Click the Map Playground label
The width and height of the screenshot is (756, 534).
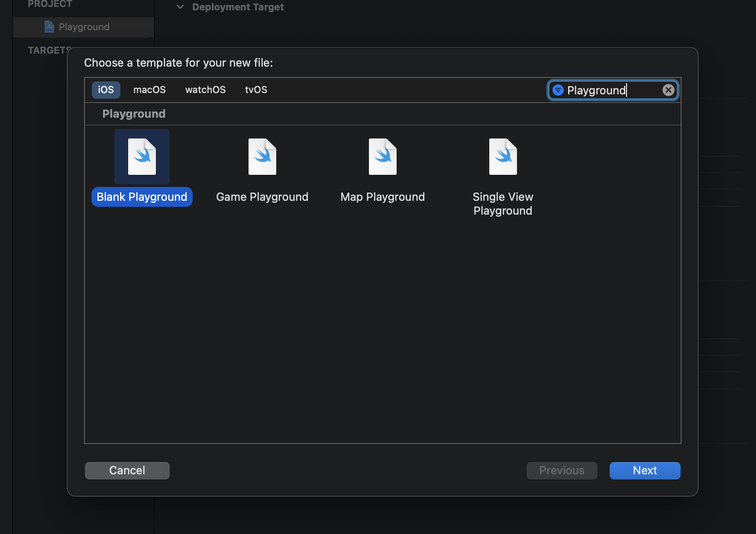[x=383, y=197]
